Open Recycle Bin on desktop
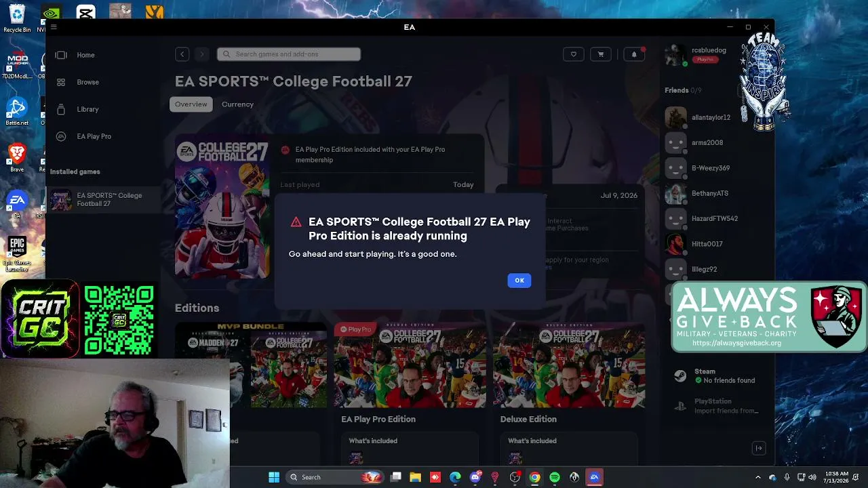The image size is (868, 488). coord(17,18)
